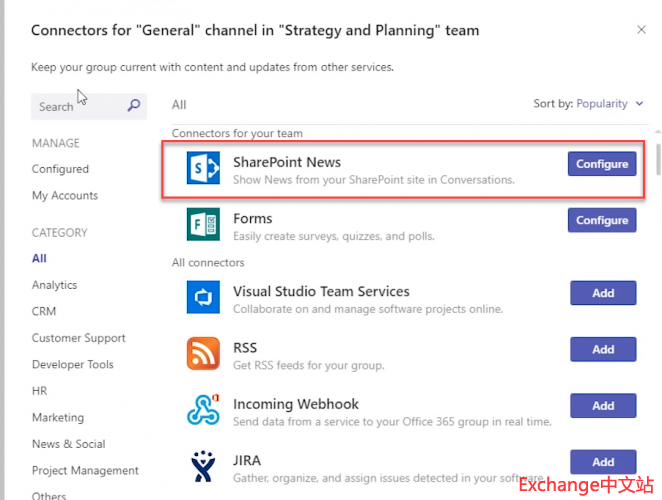Screen dimensions: 662x500
Task: Click the Incoming Webhook icon
Action: click(203, 410)
